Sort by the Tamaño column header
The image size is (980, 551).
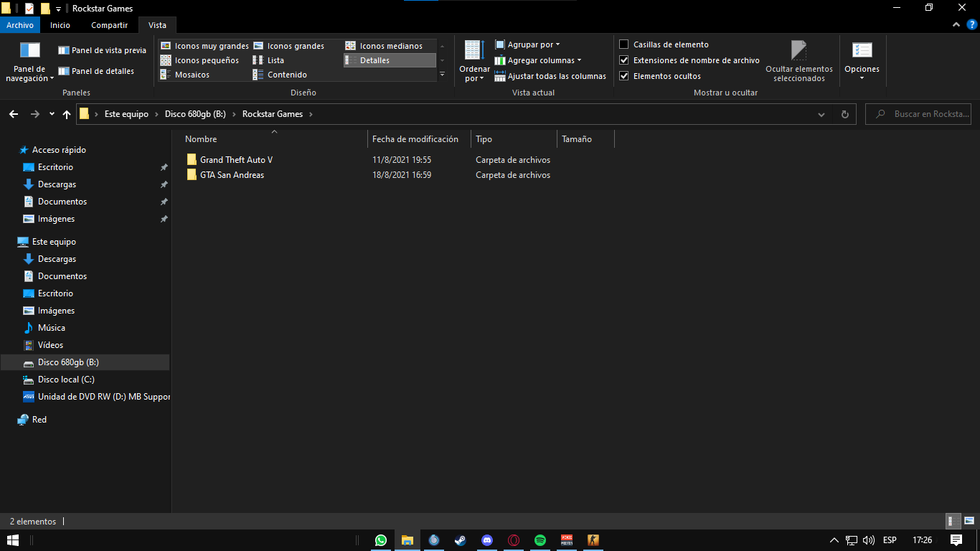coord(585,139)
